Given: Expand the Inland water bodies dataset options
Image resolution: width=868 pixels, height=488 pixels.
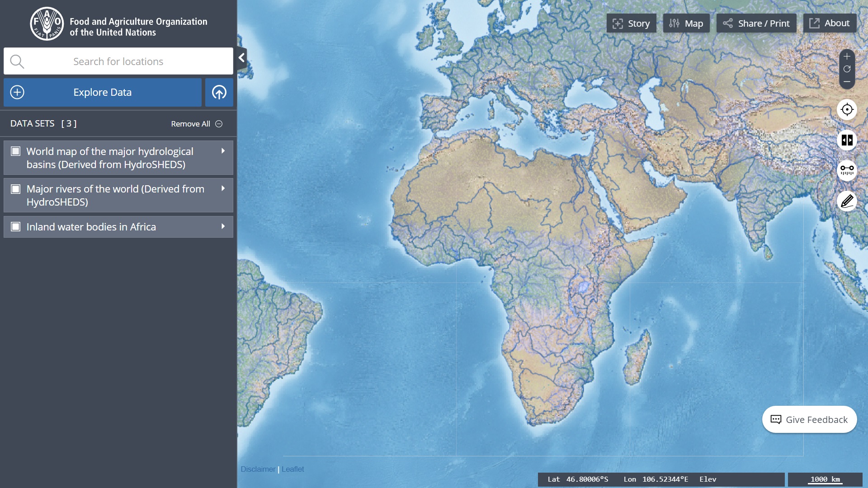Looking at the screenshot, I should [222, 227].
